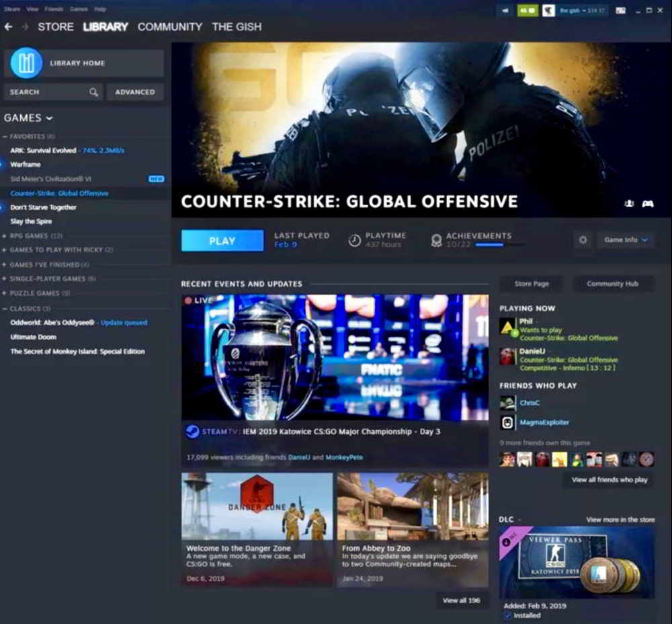Open the Community Hub
Image resolution: width=672 pixels, height=624 pixels.
pos(613,283)
